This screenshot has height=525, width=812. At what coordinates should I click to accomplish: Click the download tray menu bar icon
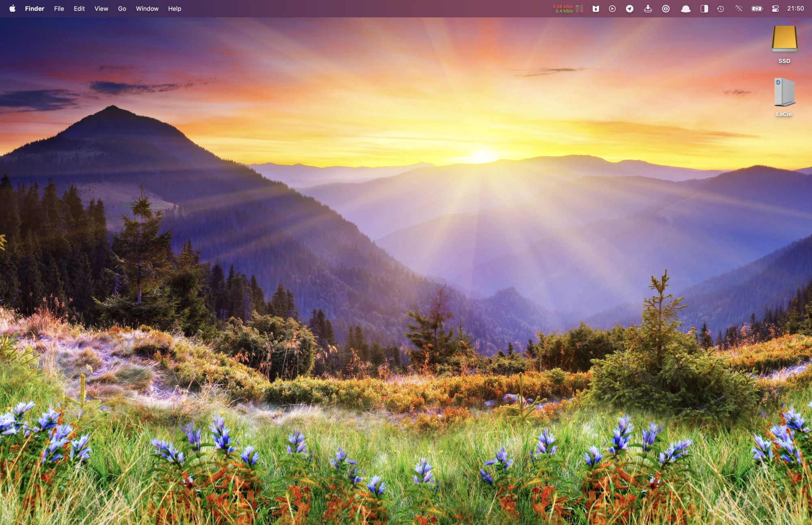click(x=648, y=9)
